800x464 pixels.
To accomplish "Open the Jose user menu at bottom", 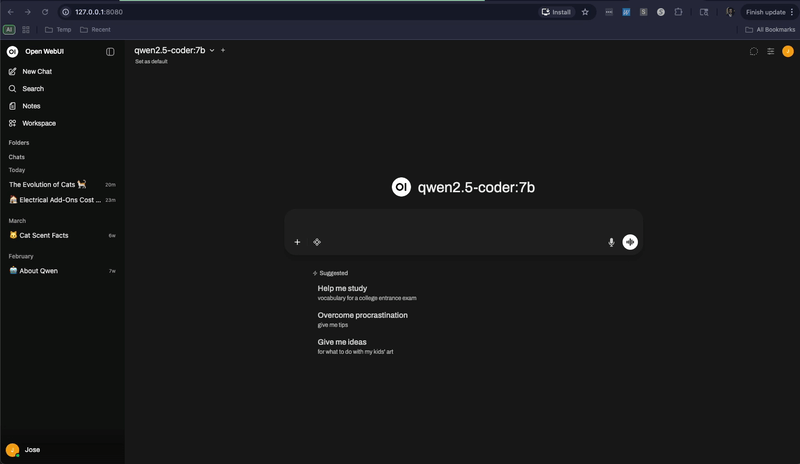I will 62,450.
